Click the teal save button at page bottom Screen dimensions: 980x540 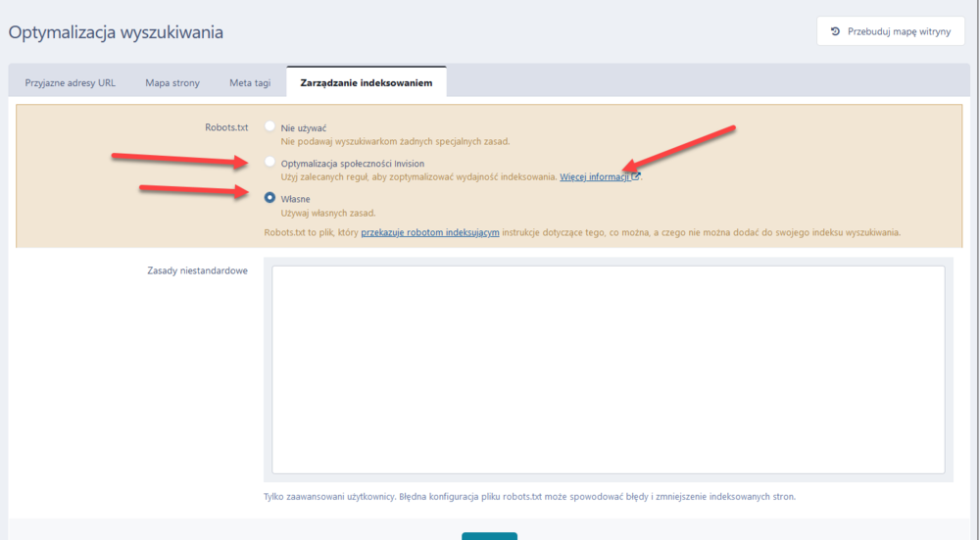[x=489, y=535]
